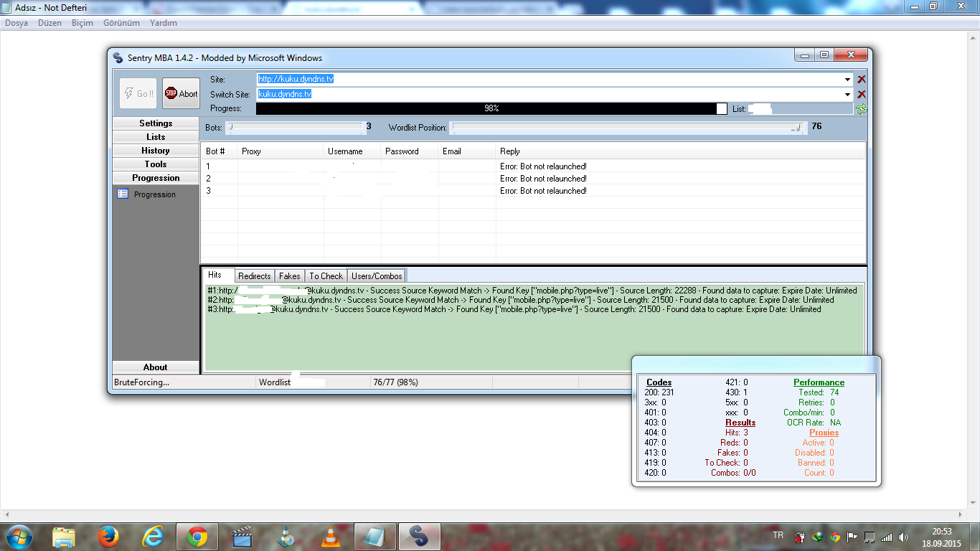The width and height of the screenshot is (980, 551).
Task: Click the Reply column header
Action: (510, 151)
